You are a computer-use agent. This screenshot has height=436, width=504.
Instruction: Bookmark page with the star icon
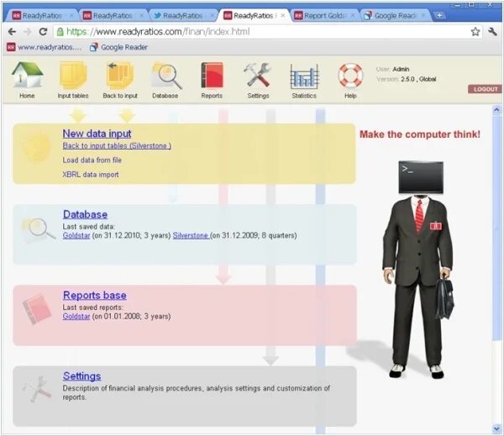point(475,32)
